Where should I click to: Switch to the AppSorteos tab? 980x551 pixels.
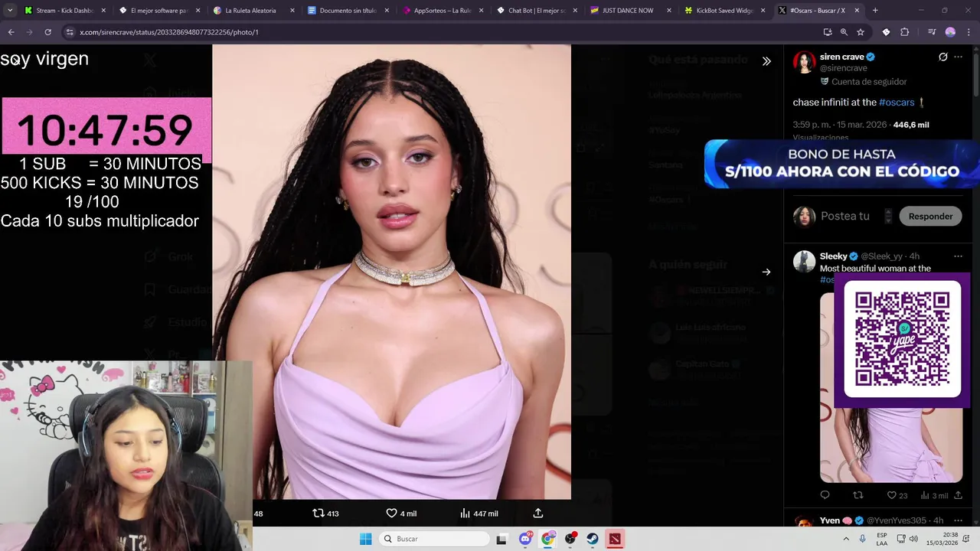pos(442,11)
